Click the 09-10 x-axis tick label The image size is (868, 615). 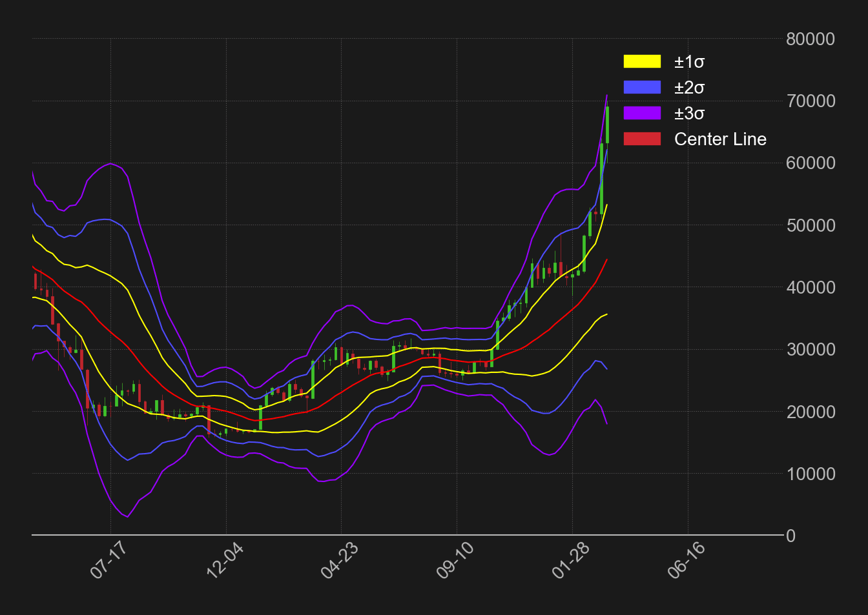coord(454,560)
